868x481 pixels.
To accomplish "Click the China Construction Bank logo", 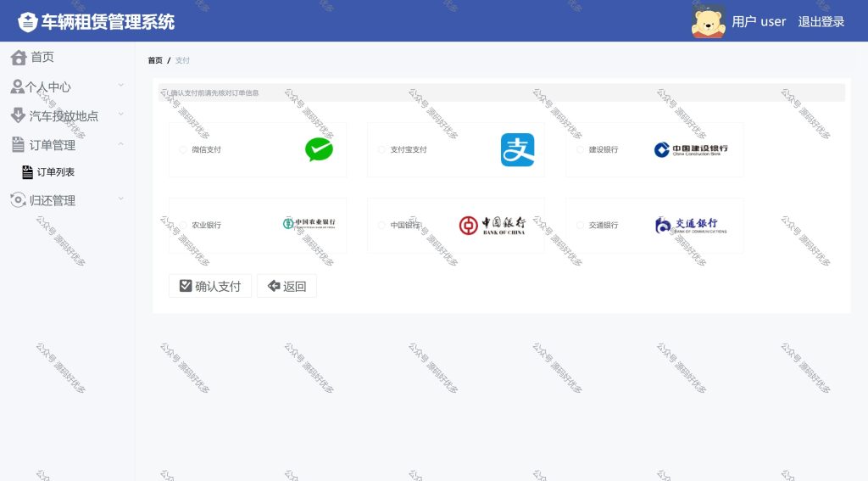I will (x=690, y=149).
